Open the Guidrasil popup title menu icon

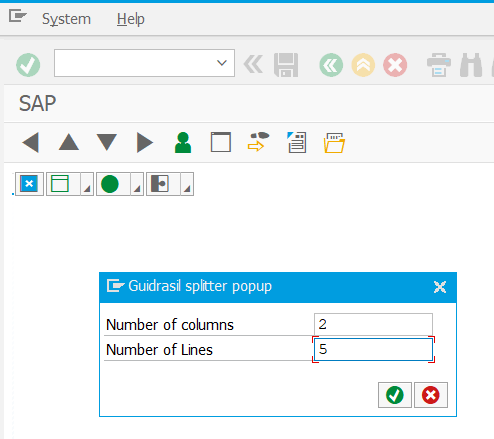point(115,286)
